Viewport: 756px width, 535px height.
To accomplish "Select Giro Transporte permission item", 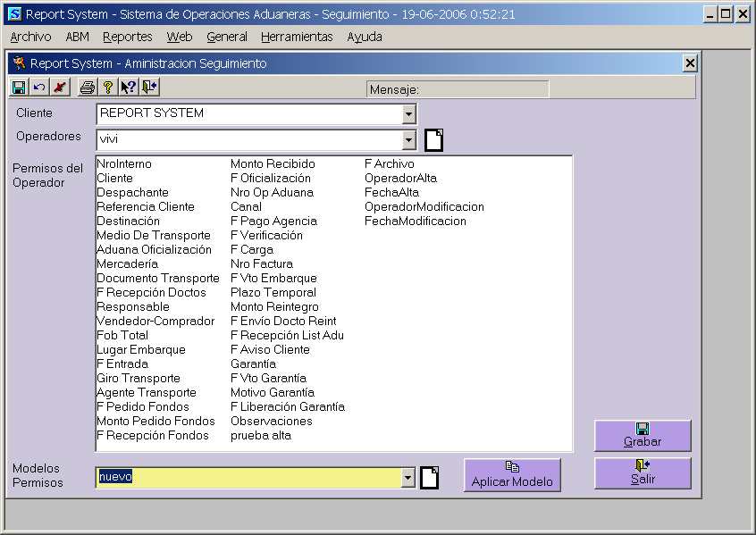I will pyautogui.click(x=139, y=379).
